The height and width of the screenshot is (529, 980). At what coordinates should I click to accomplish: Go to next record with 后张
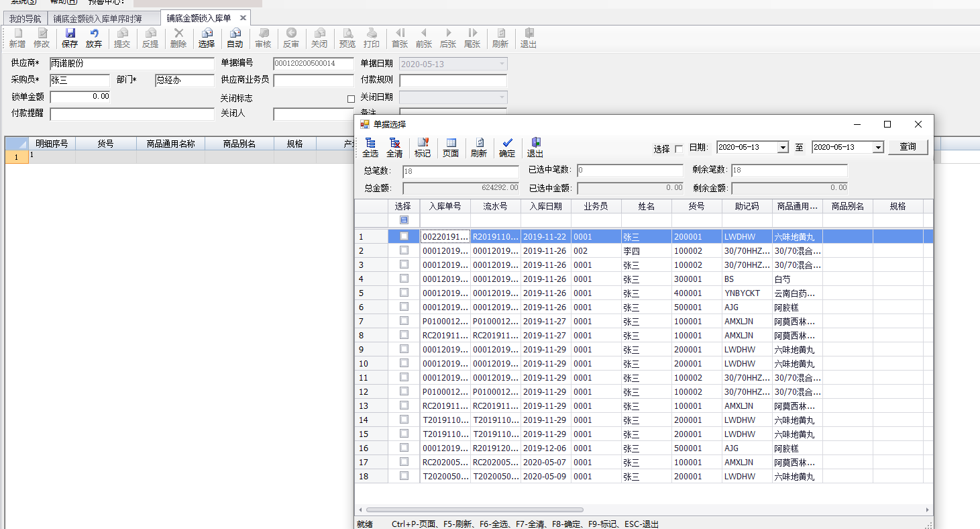[448, 38]
